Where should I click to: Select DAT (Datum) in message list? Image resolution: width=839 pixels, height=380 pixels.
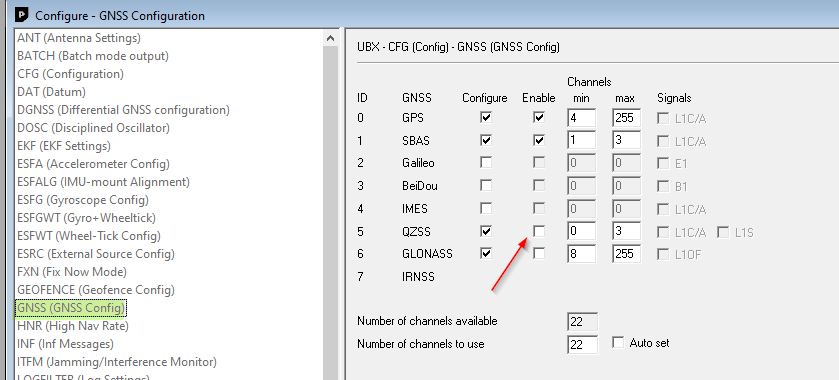(51, 92)
